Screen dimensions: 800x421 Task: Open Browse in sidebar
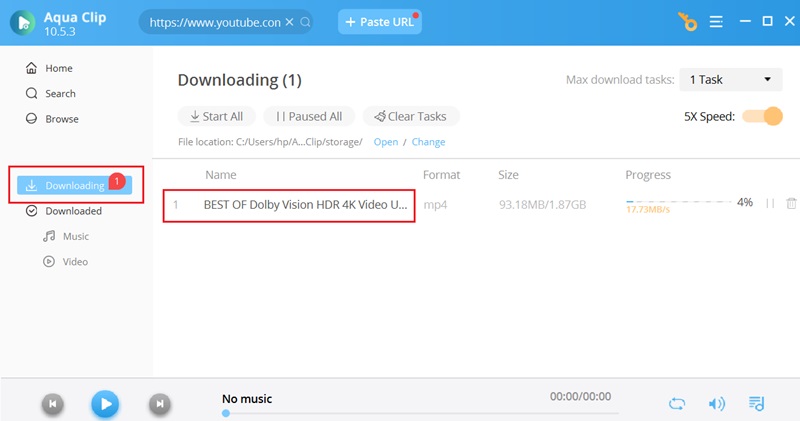tap(52, 119)
